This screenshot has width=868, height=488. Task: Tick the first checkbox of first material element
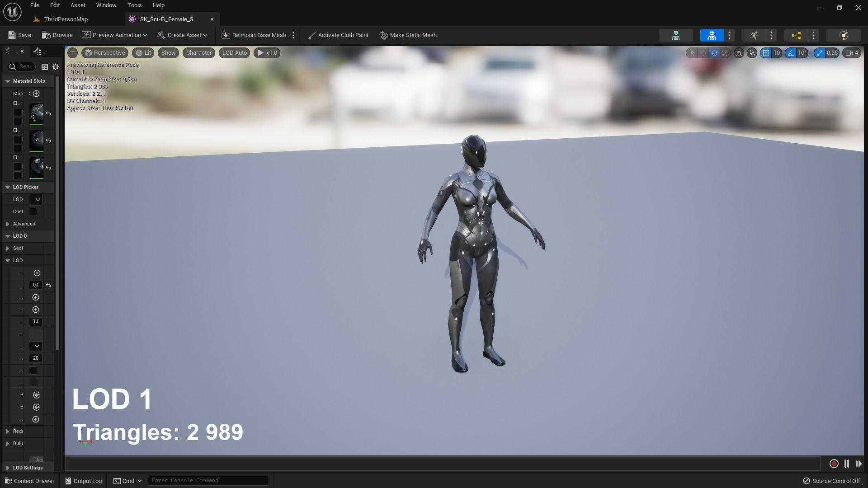click(x=17, y=112)
